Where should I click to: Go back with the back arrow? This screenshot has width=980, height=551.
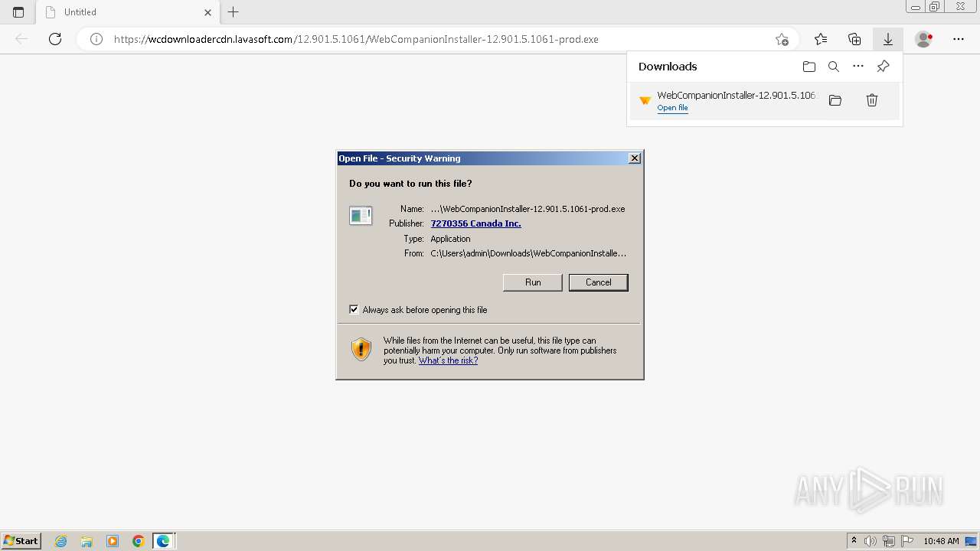click(x=21, y=39)
